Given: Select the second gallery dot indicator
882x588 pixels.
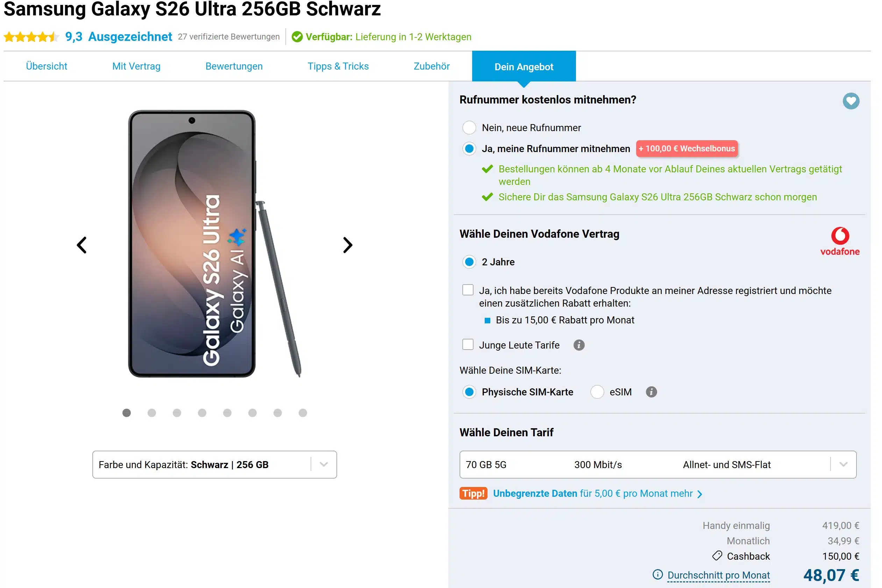Looking at the screenshot, I should [151, 413].
